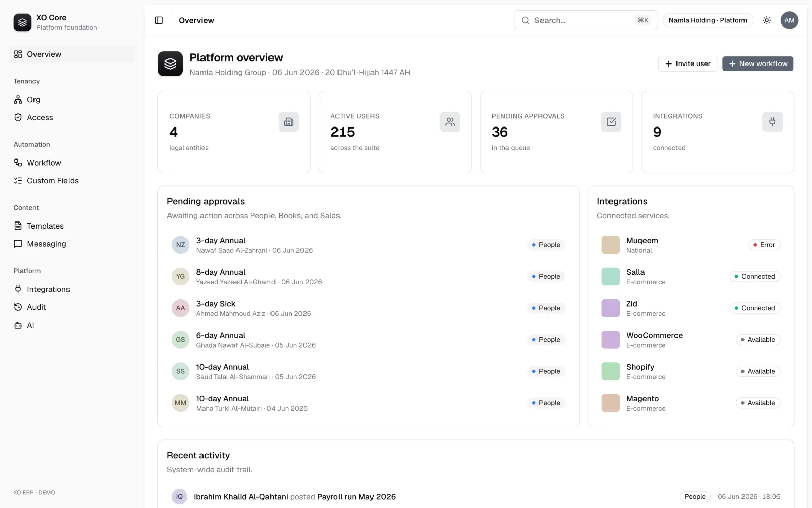Image resolution: width=812 pixels, height=508 pixels.
Task: Click the Available badge for Shopify
Action: tap(758, 371)
